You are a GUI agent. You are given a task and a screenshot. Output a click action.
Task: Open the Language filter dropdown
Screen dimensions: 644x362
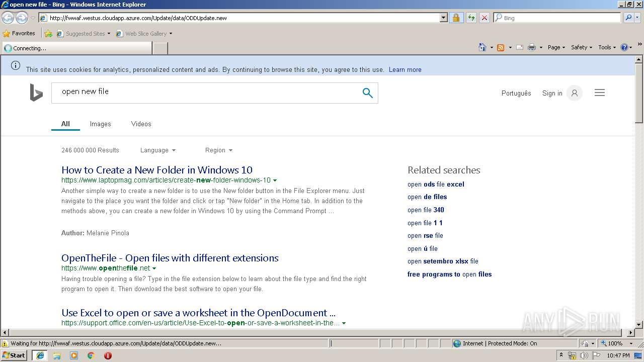(158, 150)
